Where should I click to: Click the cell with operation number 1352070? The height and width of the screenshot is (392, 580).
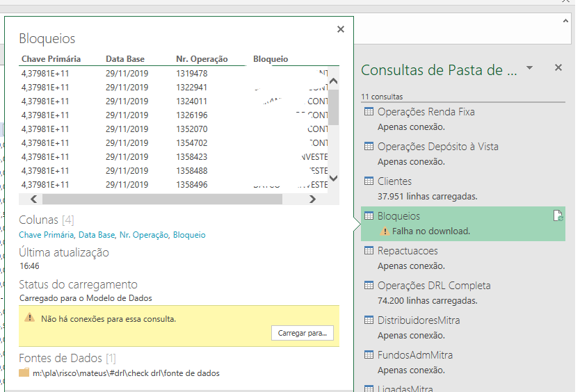click(x=192, y=129)
